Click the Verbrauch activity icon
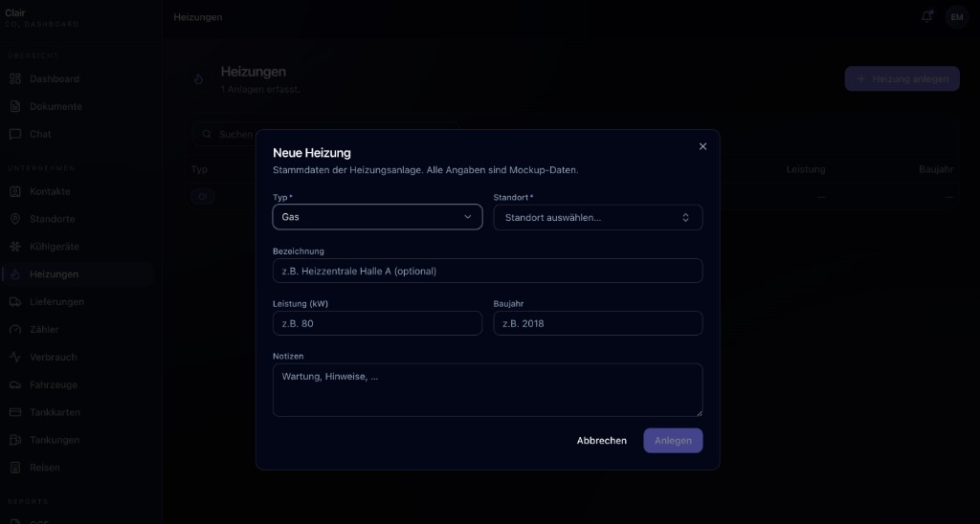The height and width of the screenshot is (524, 980). (x=15, y=358)
